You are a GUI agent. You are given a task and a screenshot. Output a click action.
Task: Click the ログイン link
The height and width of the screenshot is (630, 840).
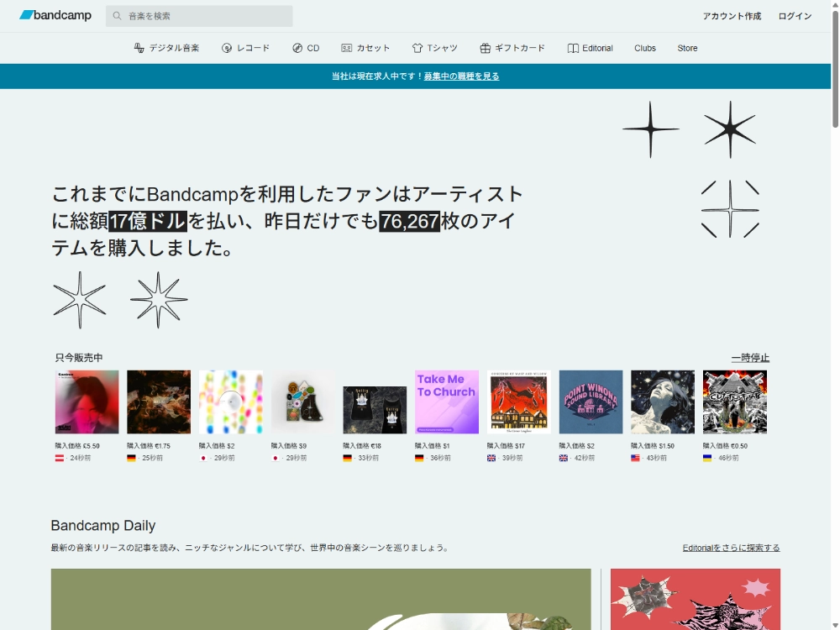(793, 15)
